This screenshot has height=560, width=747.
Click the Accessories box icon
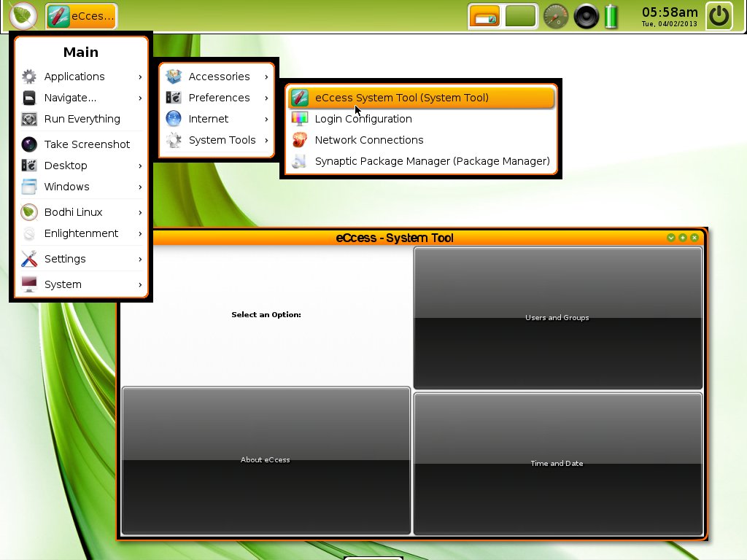[174, 77]
